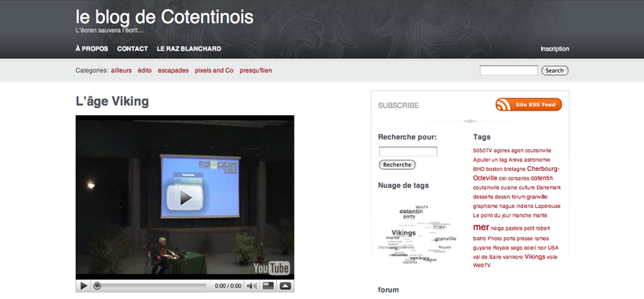Go to LE RAZ BLANCHARD page
This screenshot has height=299, width=644.
pyautogui.click(x=189, y=48)
